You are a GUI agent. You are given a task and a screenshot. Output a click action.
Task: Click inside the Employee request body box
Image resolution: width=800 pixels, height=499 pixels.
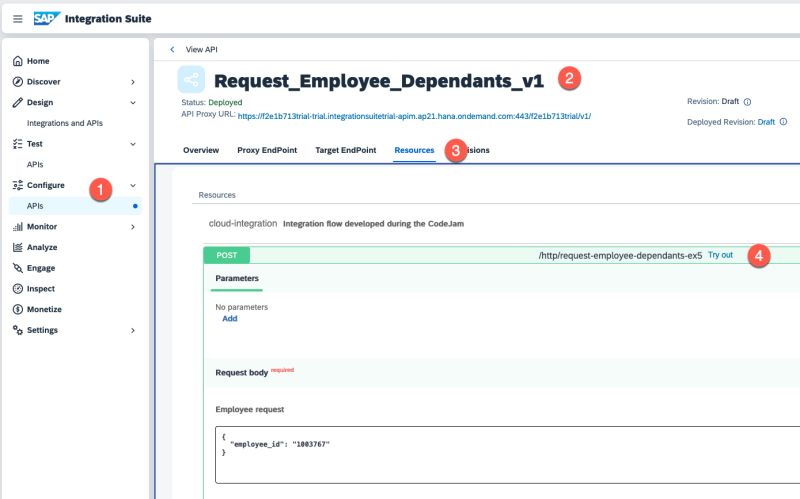[508, 455]
